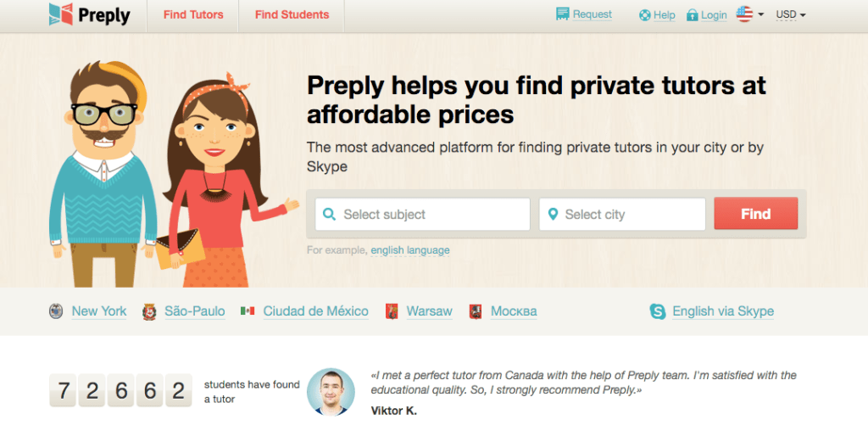Click Viktor K.'s profile photo
The height and width of the screenshot is (442, 868).
click(331, 392)
